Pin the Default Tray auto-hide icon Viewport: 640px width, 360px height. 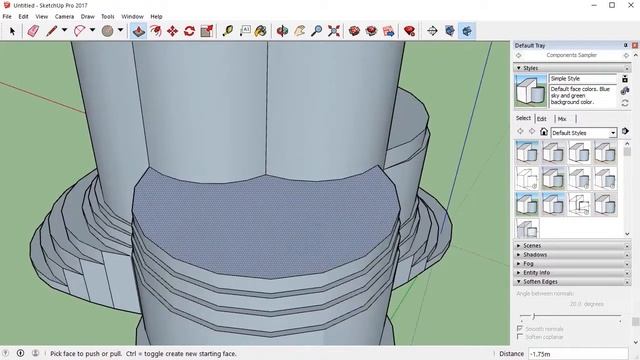click(x=626, y=45)
